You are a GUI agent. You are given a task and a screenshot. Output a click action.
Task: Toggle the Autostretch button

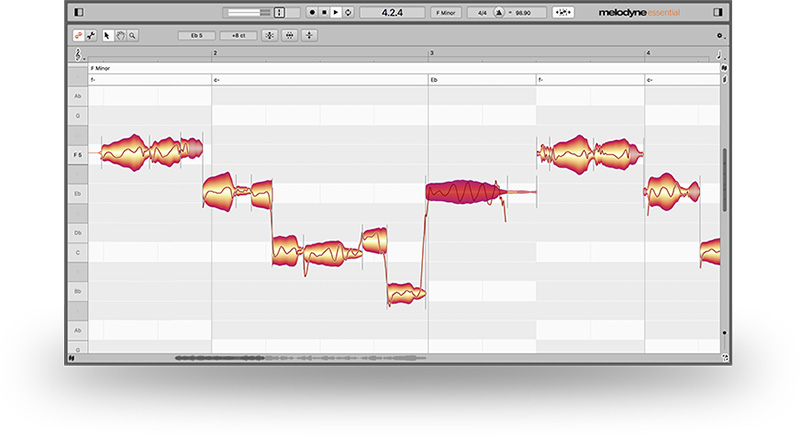pos(563,12)
